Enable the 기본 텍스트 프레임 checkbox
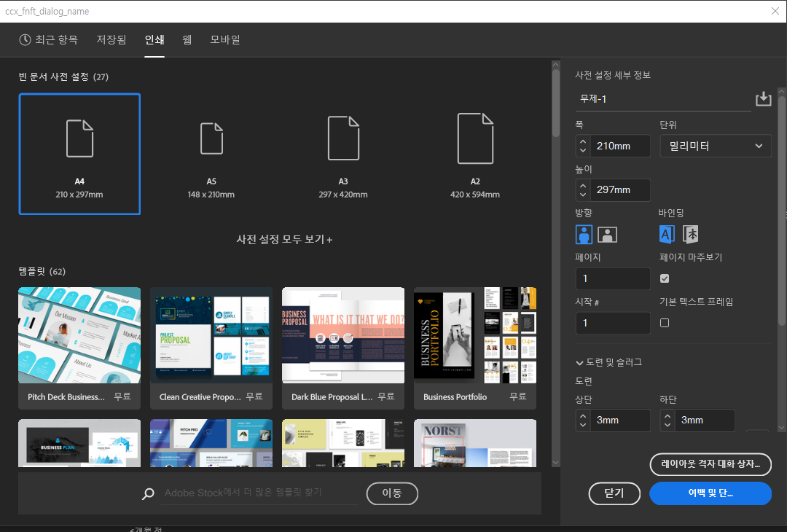The image size is (787, 532). pyautogui.click(x=665, y=323)
